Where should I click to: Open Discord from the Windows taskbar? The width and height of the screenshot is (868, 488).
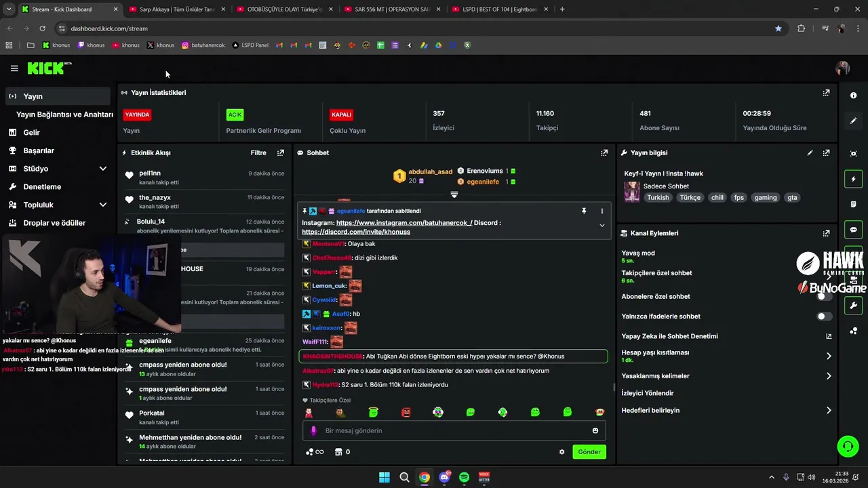(444, 477)
